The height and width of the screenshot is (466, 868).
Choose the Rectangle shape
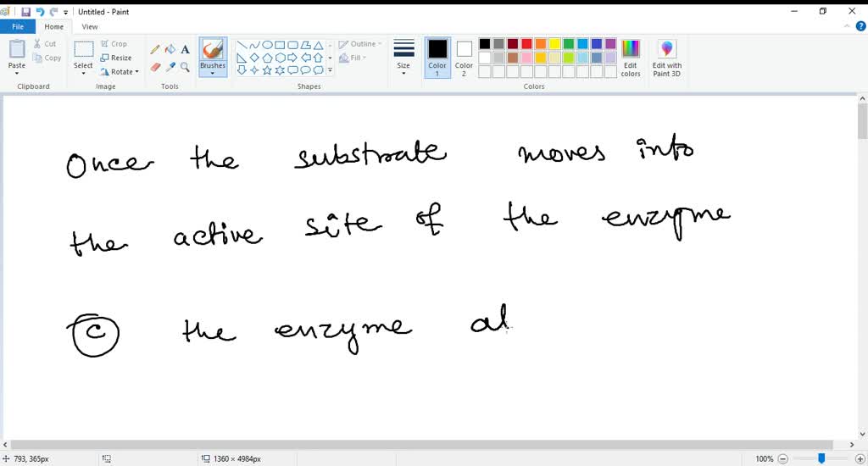(x=280, y=46)
